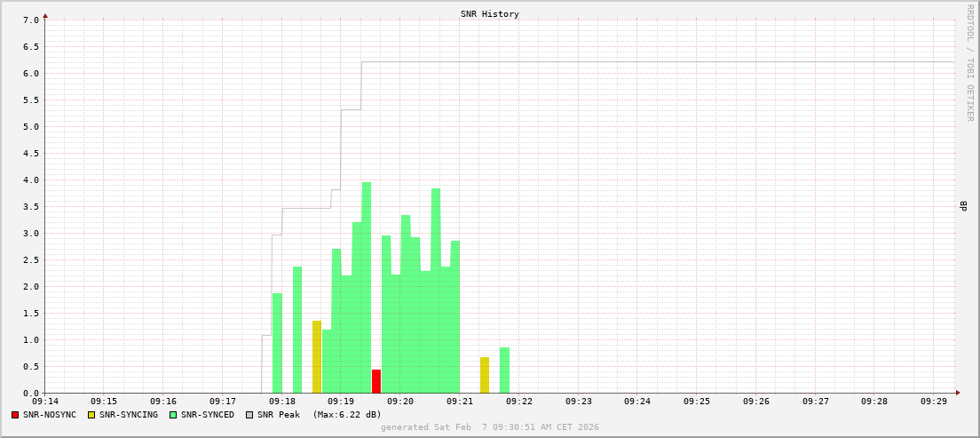Select the SNR-SYNCED legend label
This screenshot has width=980, height=438.
207,415
